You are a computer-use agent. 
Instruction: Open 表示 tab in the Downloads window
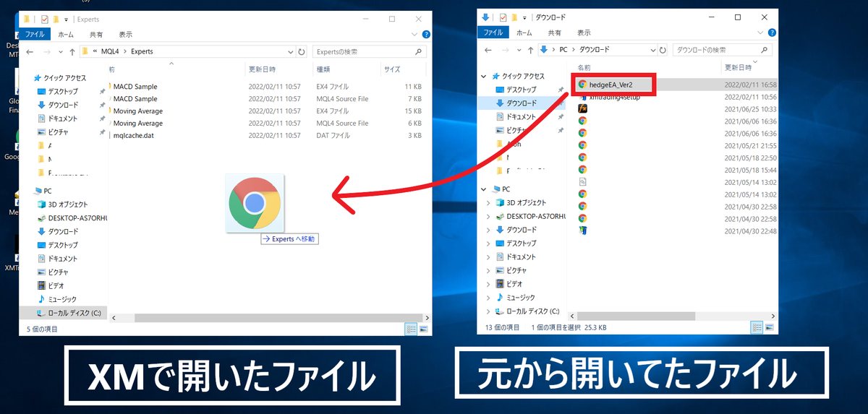tap(583, 33)
